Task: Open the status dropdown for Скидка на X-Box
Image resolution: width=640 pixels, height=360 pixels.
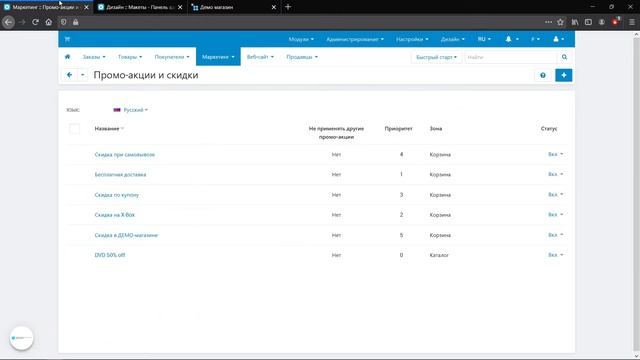Action: [x=556, y=215]
